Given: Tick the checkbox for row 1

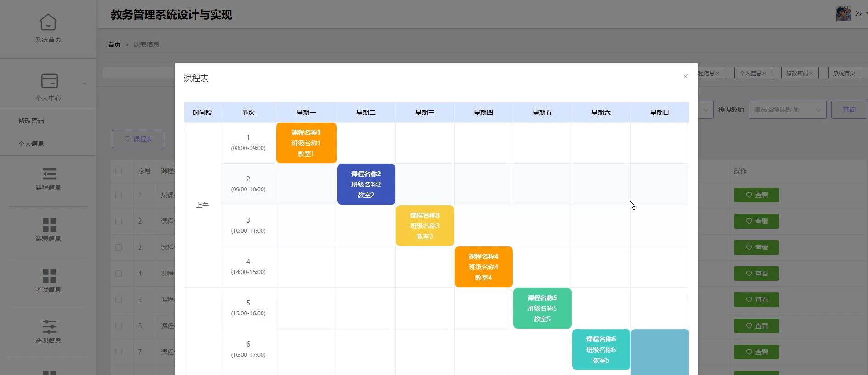Looking at the screenshot, I should tap(118, 195).
